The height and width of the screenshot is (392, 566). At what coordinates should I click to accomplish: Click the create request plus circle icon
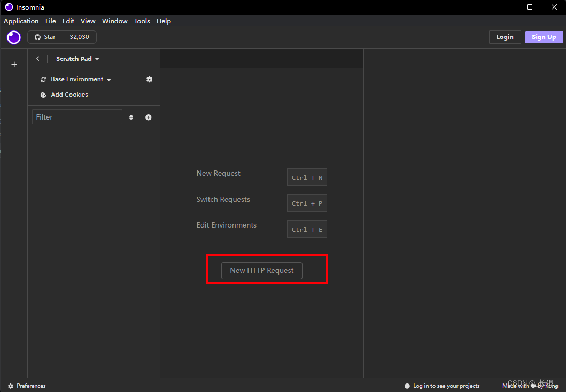tap(149, 117)
